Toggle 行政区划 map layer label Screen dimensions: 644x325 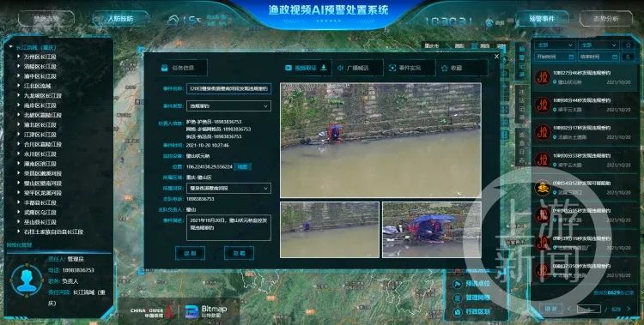[x=477, y=312]
